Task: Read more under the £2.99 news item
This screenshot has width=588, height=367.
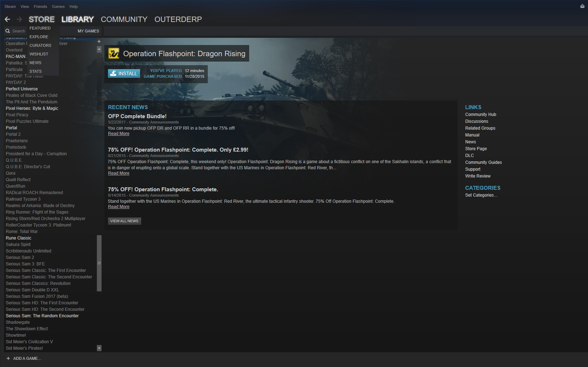Action: 118,173
